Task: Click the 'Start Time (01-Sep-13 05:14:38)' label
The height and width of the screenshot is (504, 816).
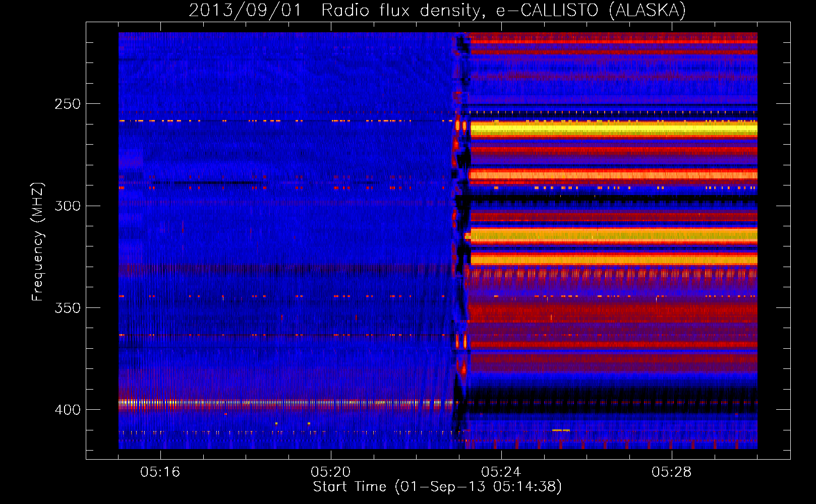Action: point(437,487)
